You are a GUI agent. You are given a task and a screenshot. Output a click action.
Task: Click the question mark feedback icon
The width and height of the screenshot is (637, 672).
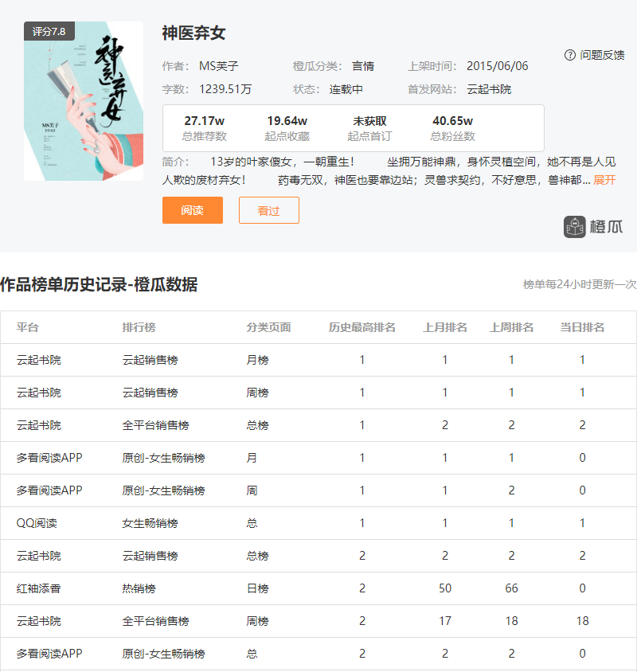569,55
